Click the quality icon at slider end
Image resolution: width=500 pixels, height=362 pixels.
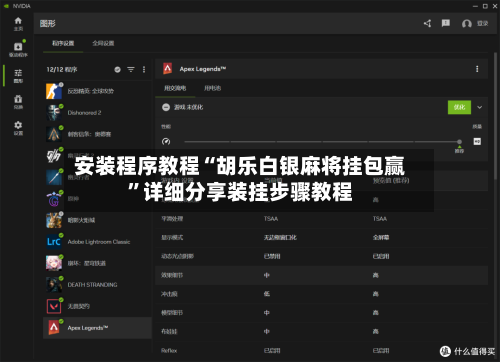coord(477,141)
